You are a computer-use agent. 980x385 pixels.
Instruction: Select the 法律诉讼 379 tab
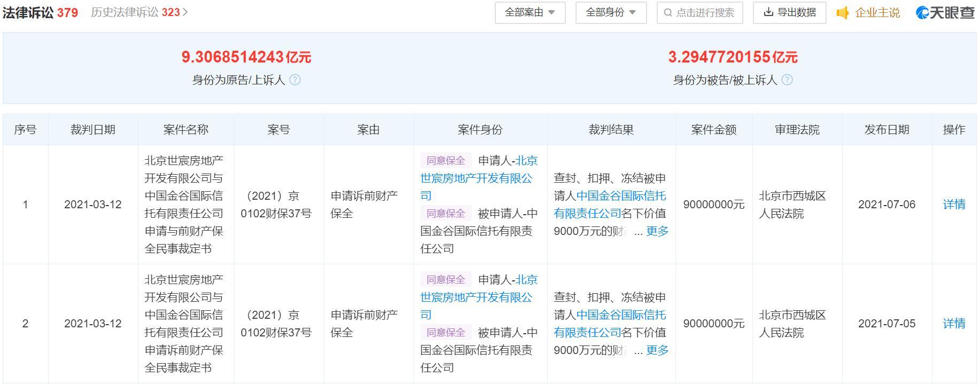(40, 12)
